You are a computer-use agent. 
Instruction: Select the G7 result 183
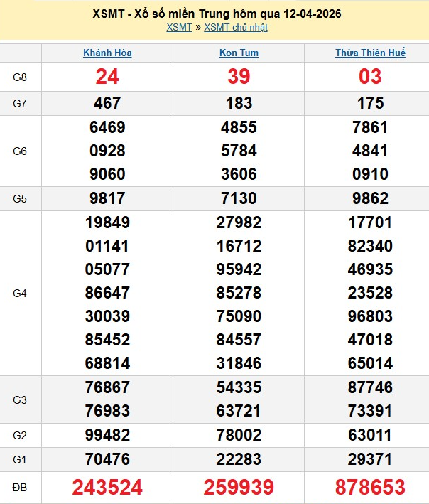click(239, 103)
